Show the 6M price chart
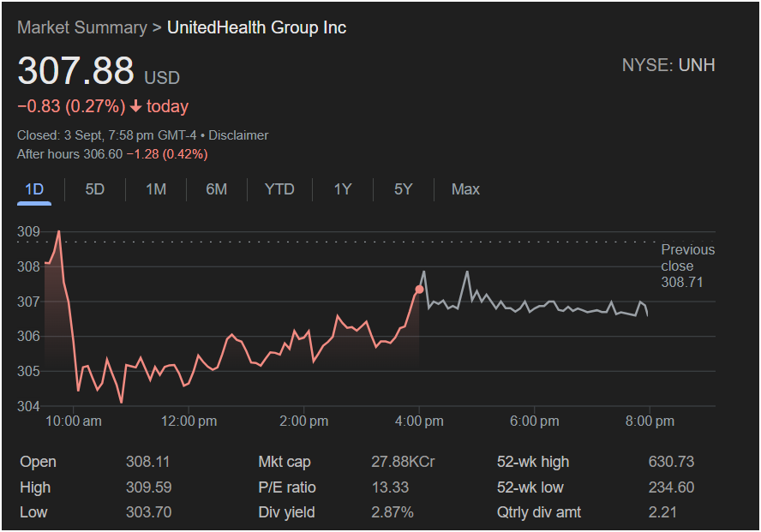Viewport: 761px width, 532px height. (x=217, y=189)
